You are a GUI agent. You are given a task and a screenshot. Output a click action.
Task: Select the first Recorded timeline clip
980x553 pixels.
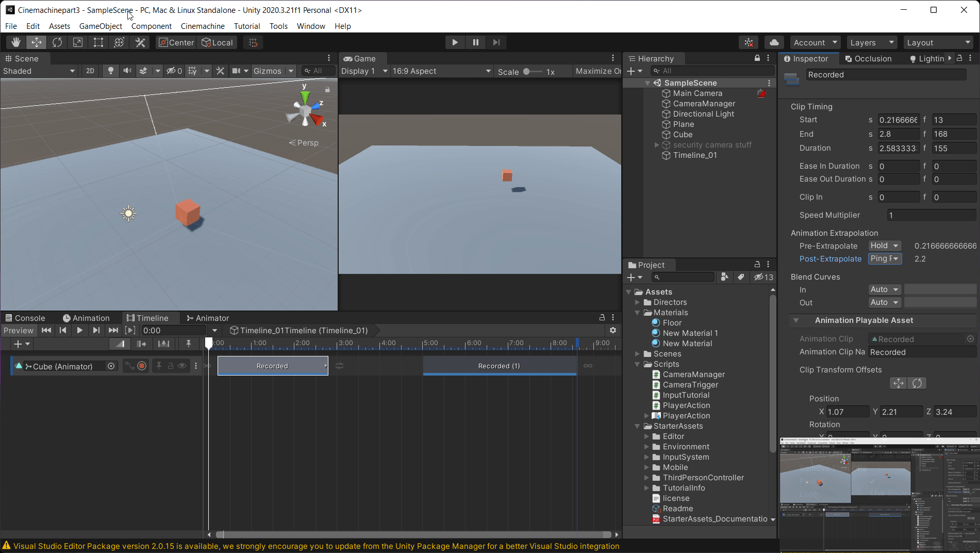[273, 366]
